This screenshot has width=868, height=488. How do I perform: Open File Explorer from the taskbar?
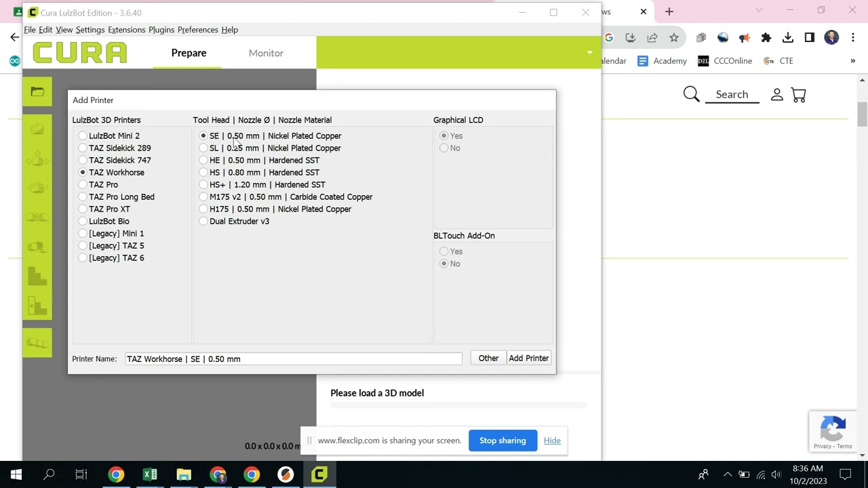[184, 474]
